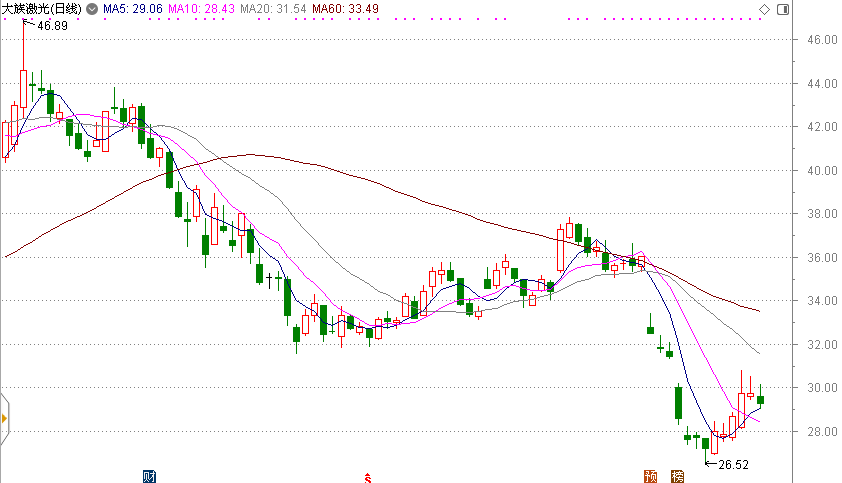Click the 44.00 price axis label
The width and height of the screenshot is (842, 483).
pyautogui.click(x=822, y=84)
